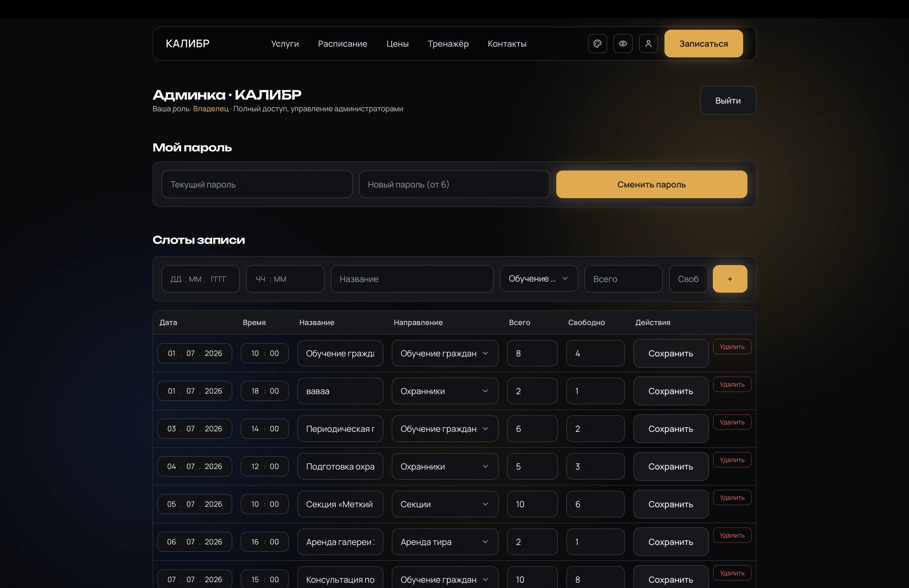This screenshot has height=588, width=909.
Task: Go to Расписание in navigation
Action: 343,44
